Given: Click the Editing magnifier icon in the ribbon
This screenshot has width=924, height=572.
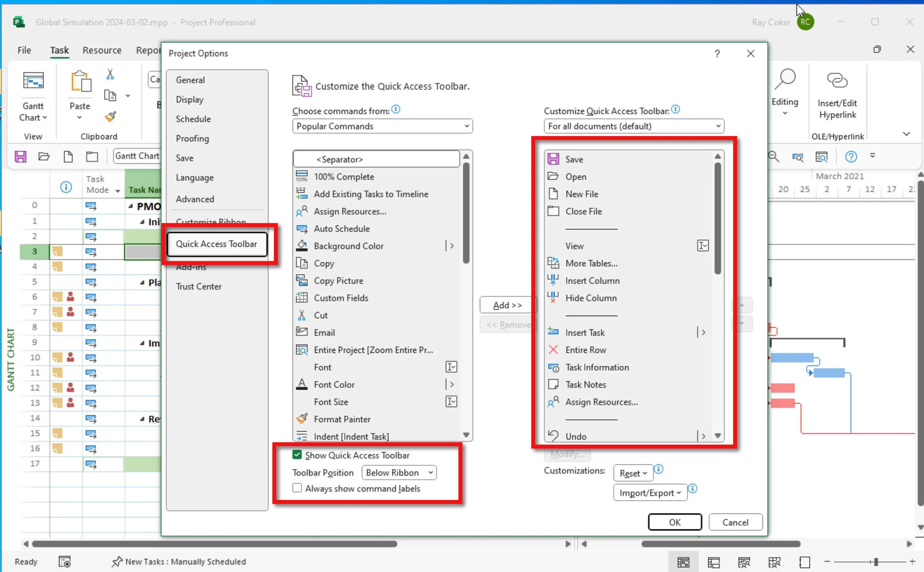Looking at the screenshot, I should coord(785,79).
